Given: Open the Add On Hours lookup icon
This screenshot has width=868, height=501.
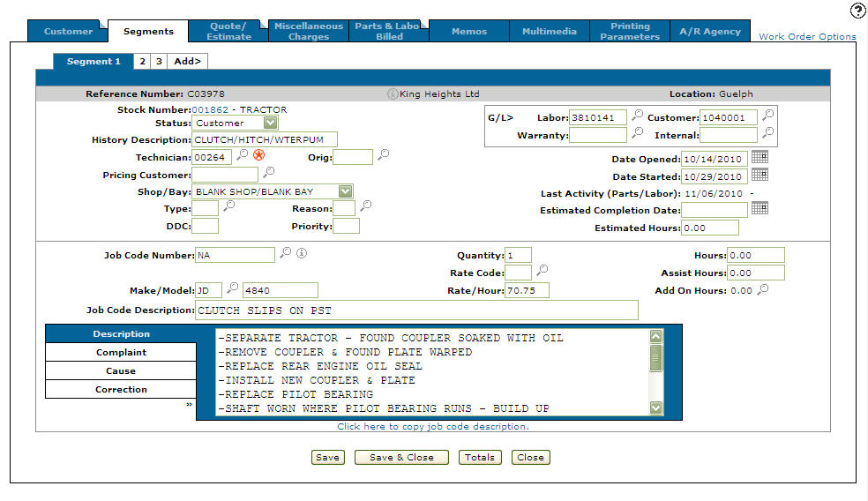Looking at the screenshot, I should 763,289.
